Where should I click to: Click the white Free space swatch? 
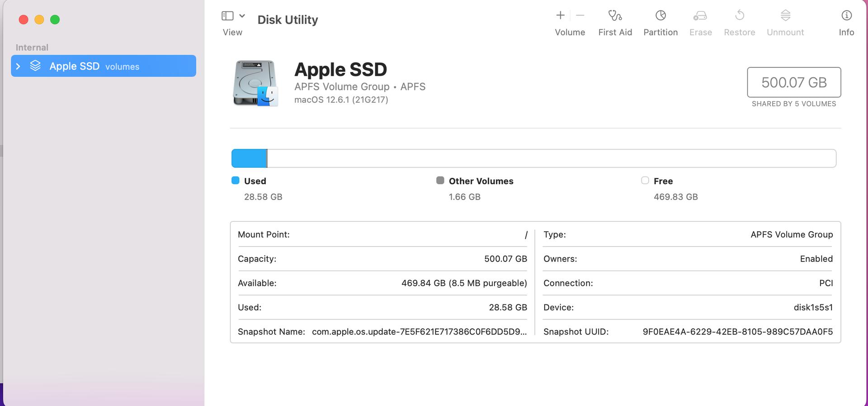click(x=645, y=181)
